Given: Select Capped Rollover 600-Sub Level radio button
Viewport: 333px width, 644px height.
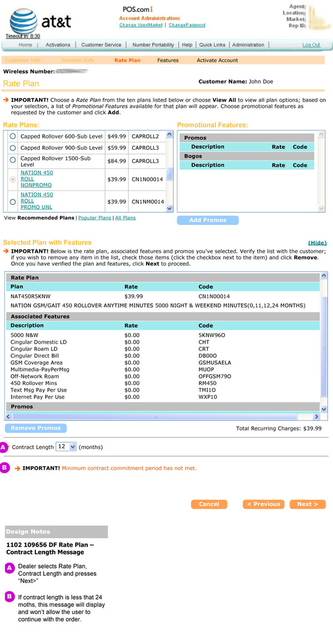Looking at the screenshot, I should pyautogui.click(x=12, y=136).
